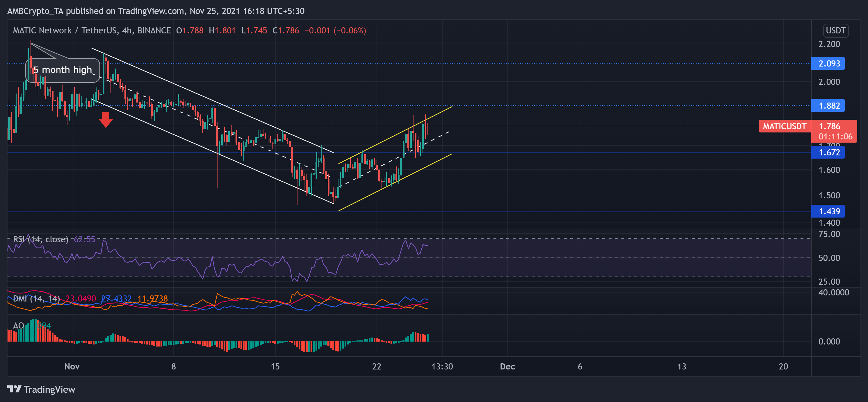868x402 pixels.
Task: Click the countdown timer 01:11:06
Action: (835, 136)
